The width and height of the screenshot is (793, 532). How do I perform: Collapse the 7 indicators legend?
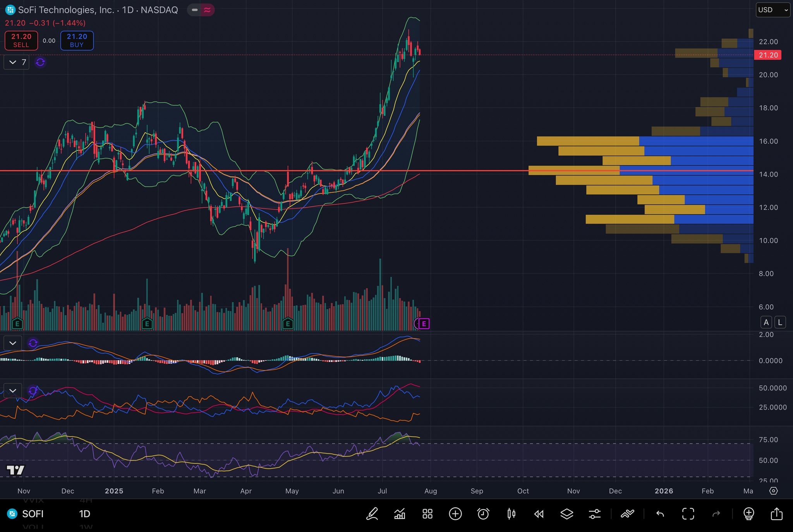pos(13,62)
